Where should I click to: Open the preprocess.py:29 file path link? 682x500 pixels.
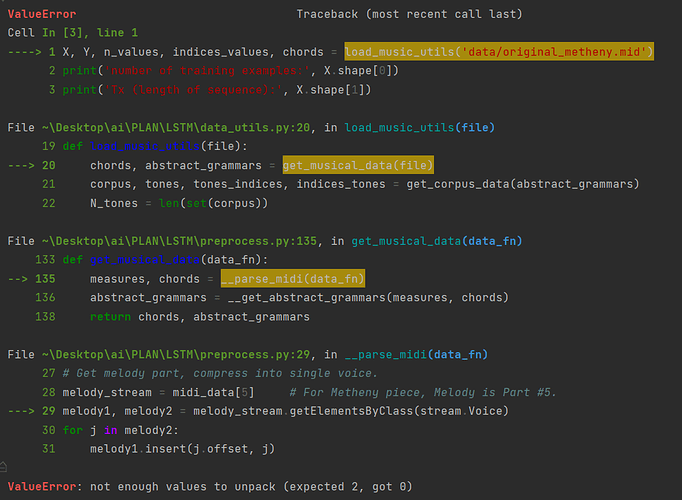point(176,354)
